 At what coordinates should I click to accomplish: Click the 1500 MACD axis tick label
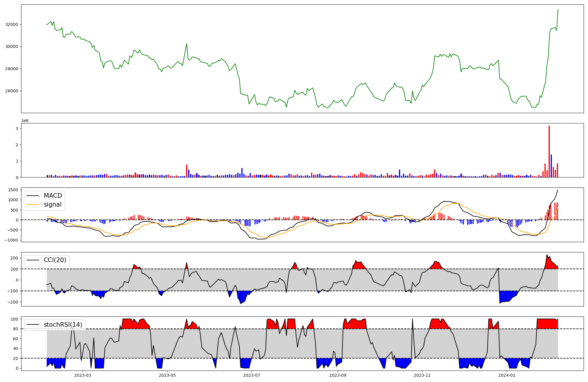tap(13, 190)
